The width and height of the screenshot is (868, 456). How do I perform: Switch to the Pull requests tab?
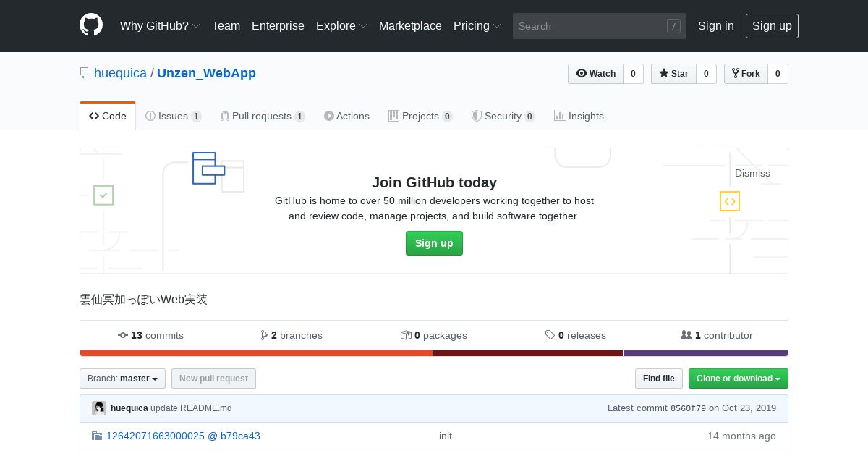coord(263,116)
